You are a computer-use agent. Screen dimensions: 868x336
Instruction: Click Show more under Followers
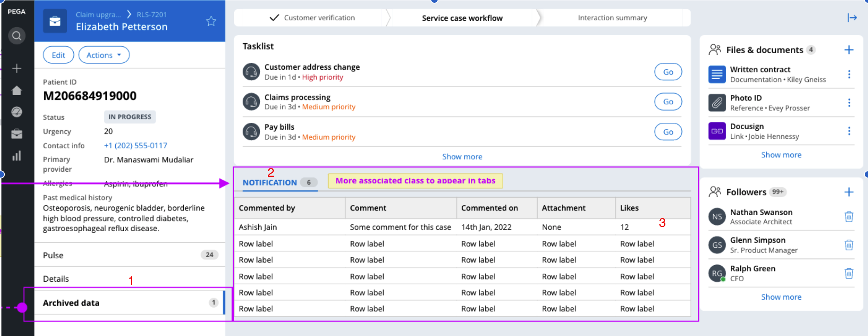click(781, 297)
